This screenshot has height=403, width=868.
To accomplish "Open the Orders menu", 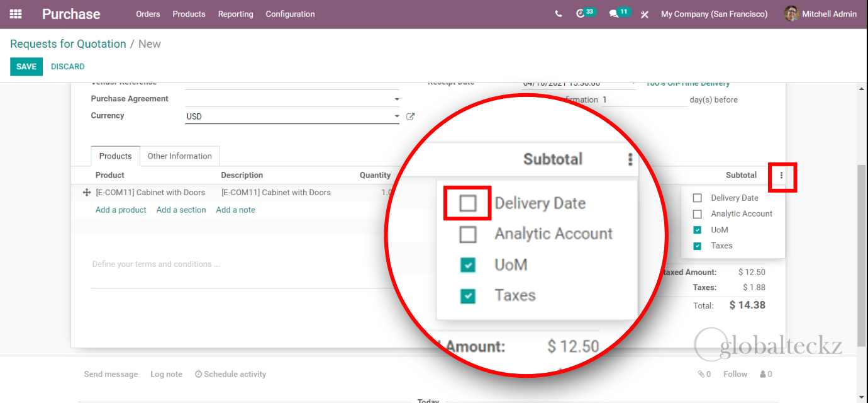I will [x=148, y=14].
